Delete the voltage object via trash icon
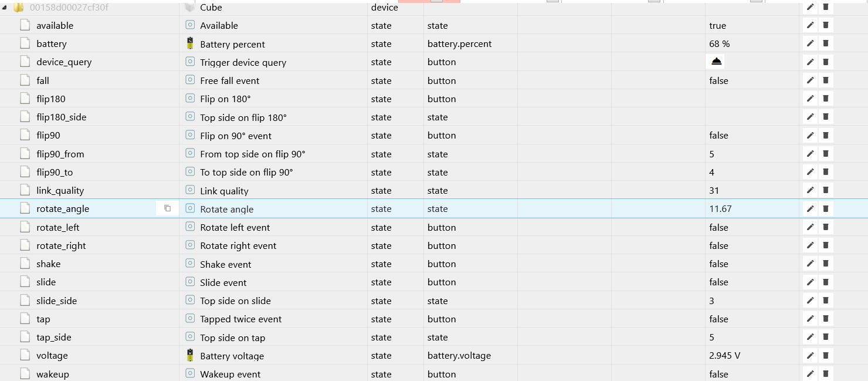This screenshot has height=381, width=868. point(825,355)
